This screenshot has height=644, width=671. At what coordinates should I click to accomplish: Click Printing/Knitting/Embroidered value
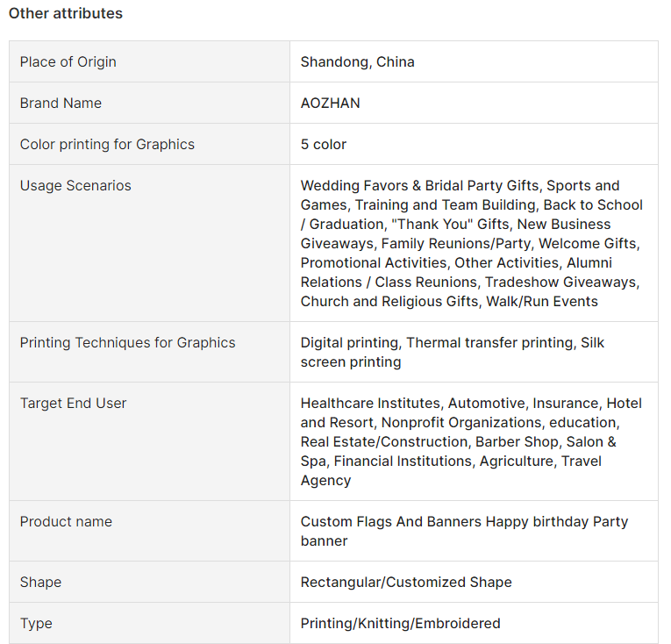tap(400, 623)
